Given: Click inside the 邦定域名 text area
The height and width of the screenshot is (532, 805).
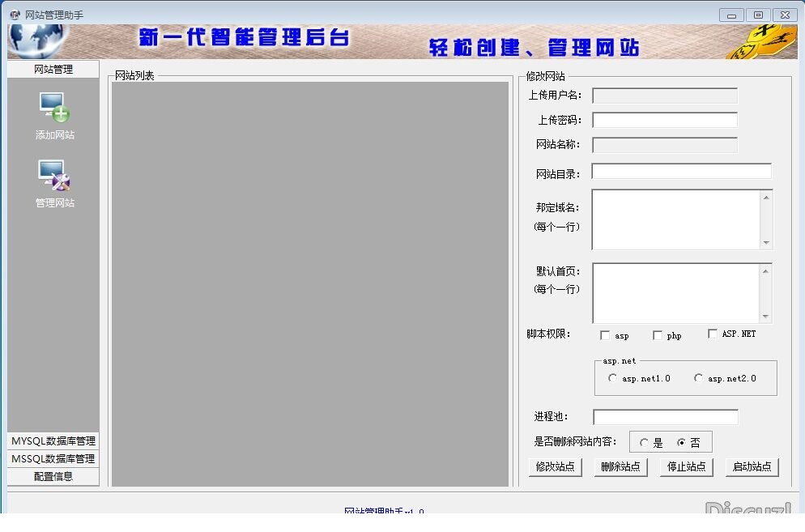Looking at the screenshot, I should point(676,219).
